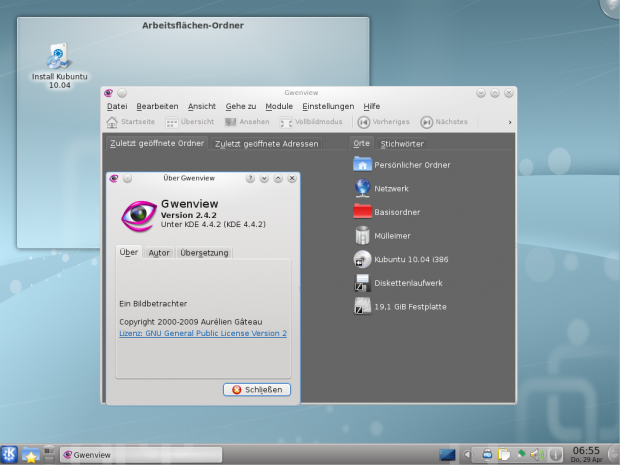Open the Datei menu
The image size is (620, 465).
click(x=117, y=106)
